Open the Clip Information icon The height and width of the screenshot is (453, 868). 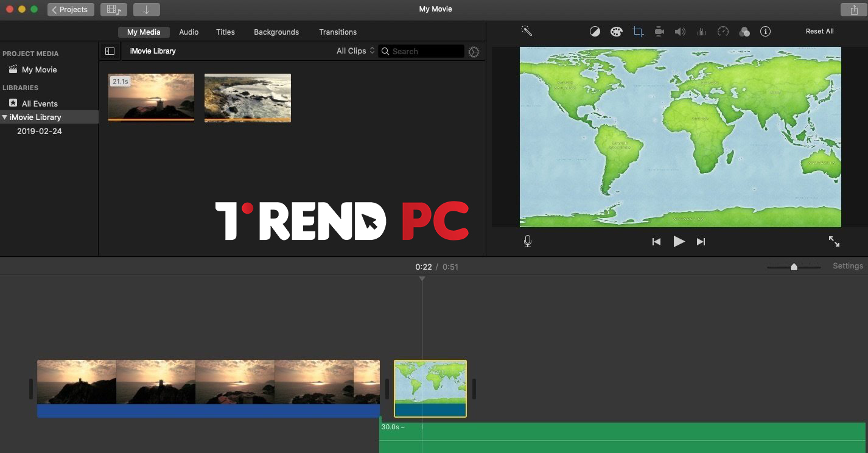pyautogui.click(x=766, y=32)
